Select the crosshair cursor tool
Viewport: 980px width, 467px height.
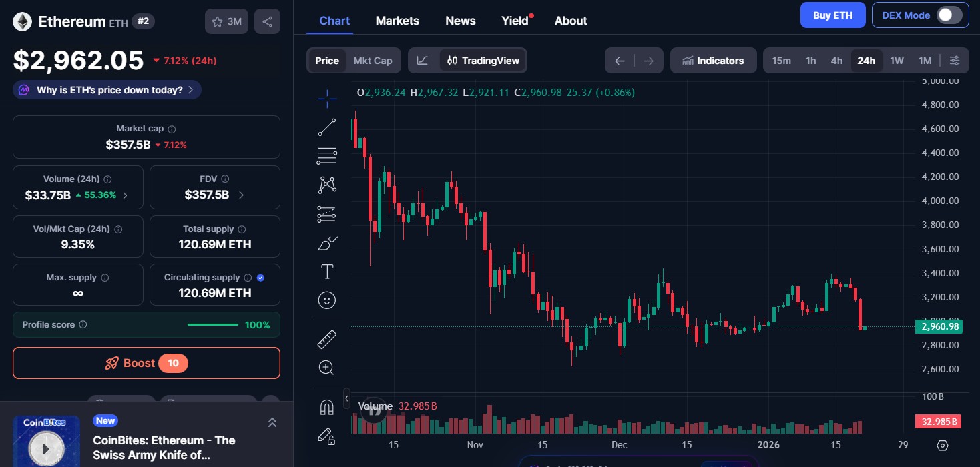(327, 98)
